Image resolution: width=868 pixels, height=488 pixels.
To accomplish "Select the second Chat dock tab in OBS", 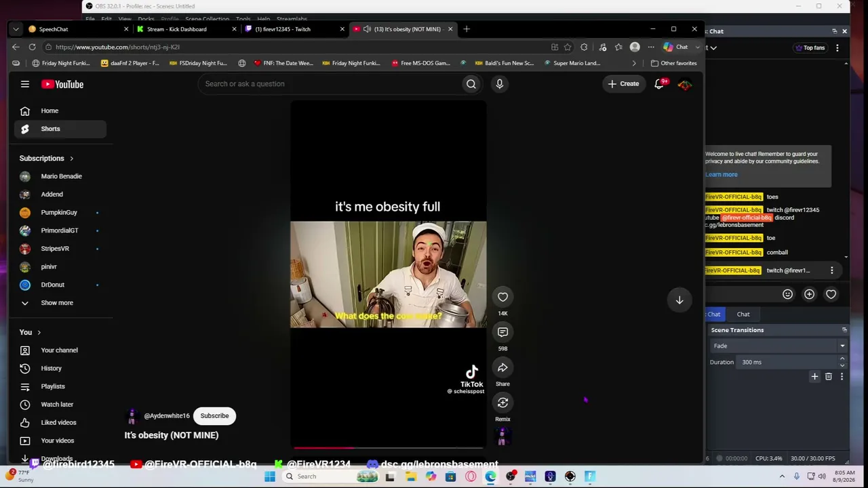I will coord(743,314).
